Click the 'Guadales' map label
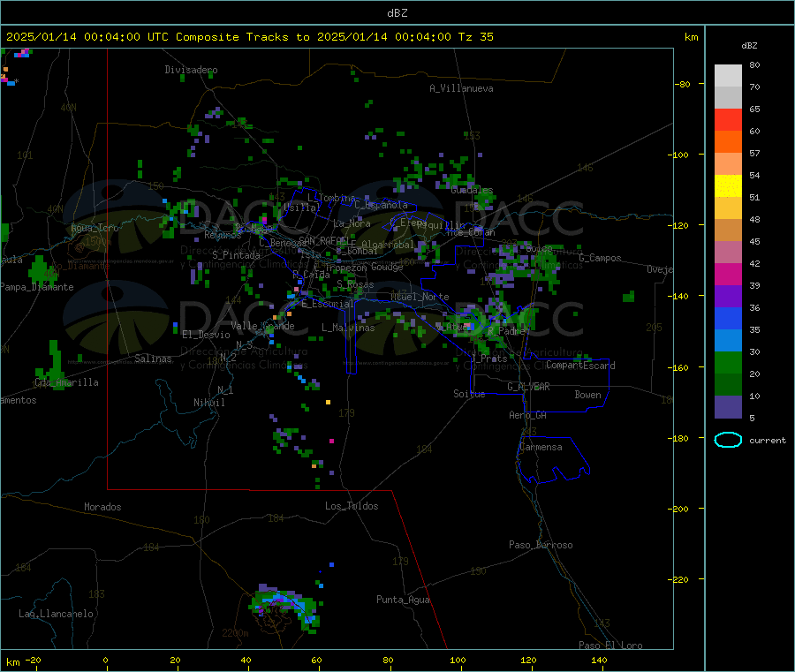The width and height of the screenshot is (795, 672). 472,190
